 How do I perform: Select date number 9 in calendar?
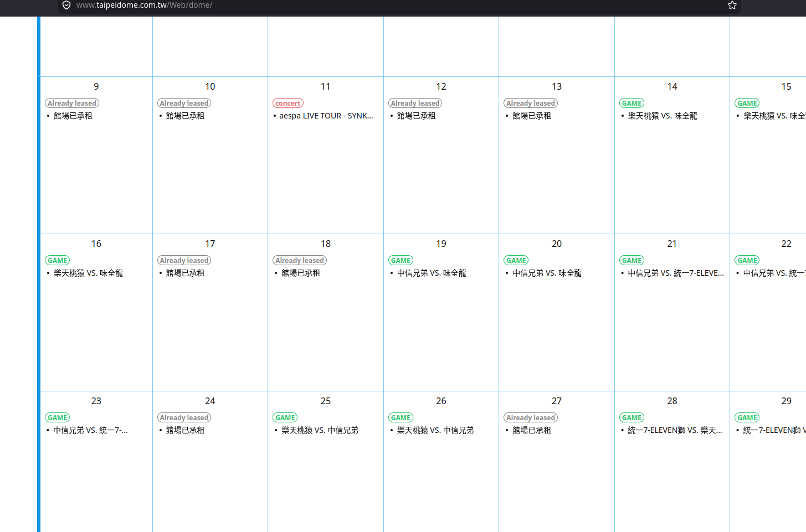(x=96, y=86)
